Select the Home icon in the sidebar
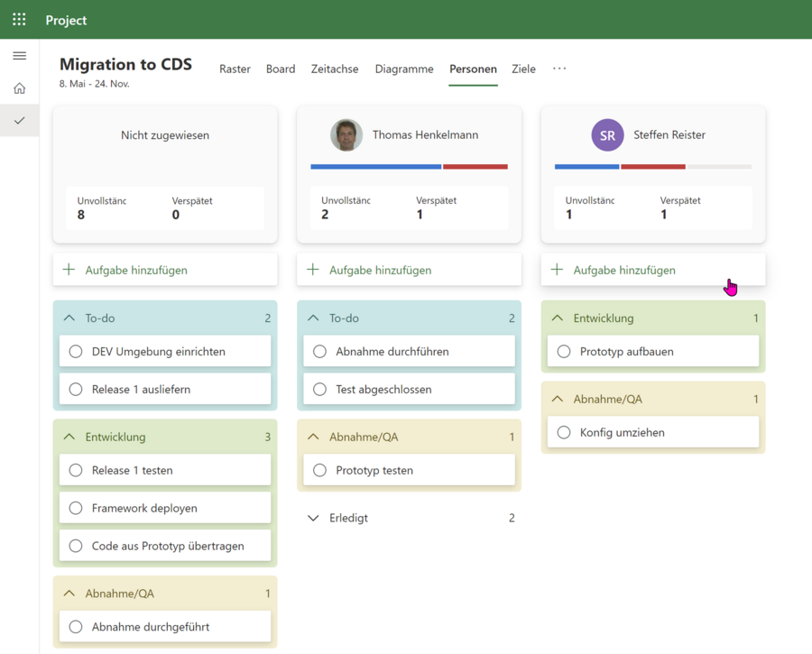Image resolution: width=812 pixels, height=654 pixels. point(19,88)
